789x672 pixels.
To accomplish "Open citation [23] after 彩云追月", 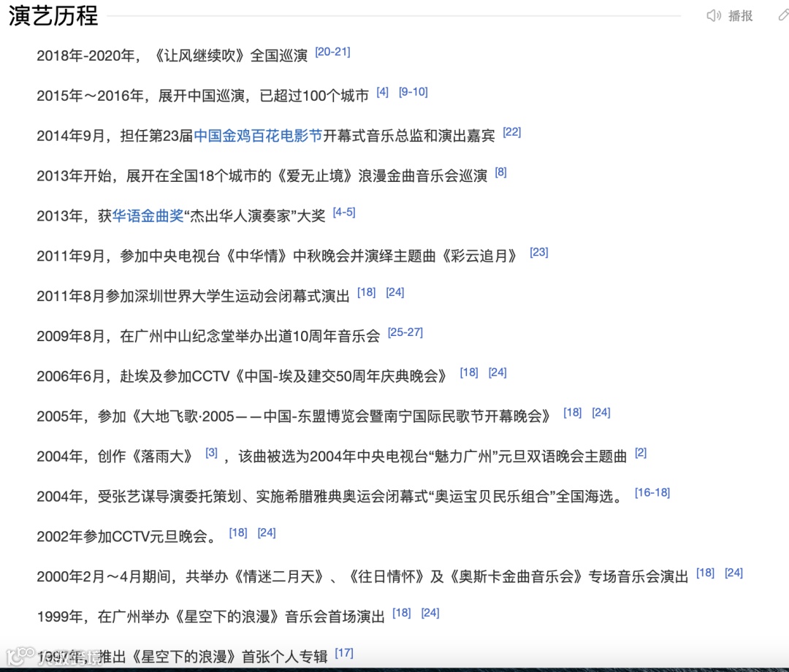I will (x=539, y=253).
